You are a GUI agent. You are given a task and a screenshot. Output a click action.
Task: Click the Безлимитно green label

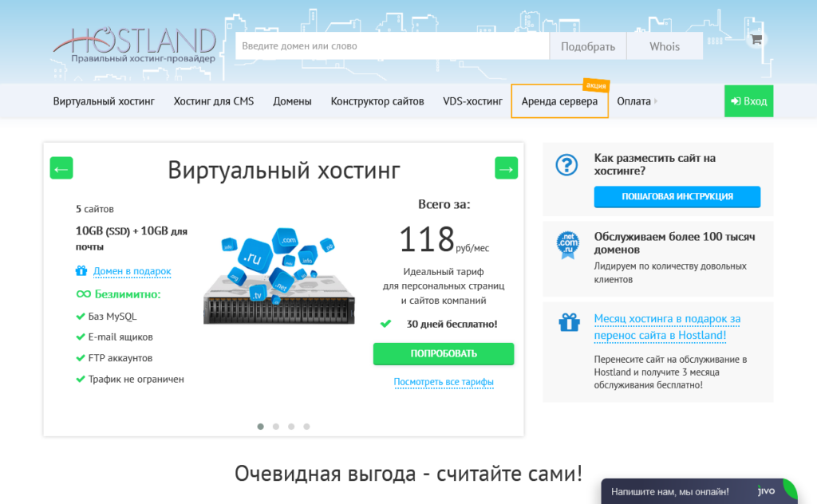(128, 294)
